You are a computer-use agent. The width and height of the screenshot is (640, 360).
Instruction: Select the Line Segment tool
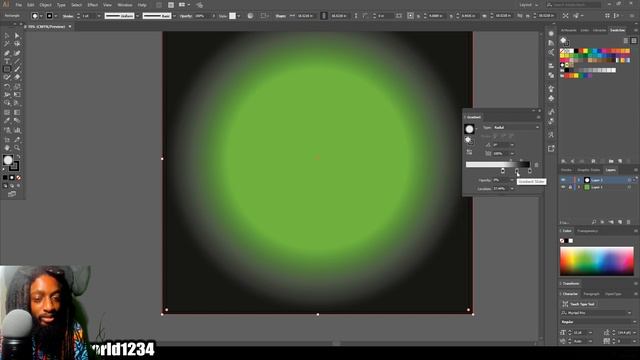pyautogui.click(x=17, y=61)
